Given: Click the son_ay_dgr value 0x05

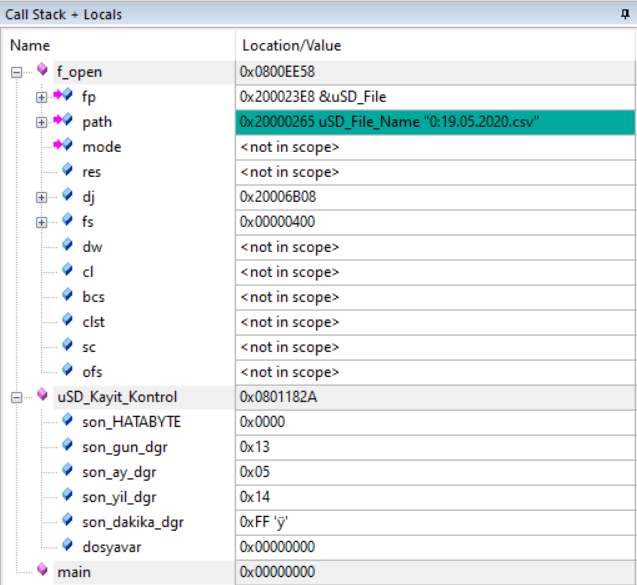Looking at the screenshot, I should [255, 472].
